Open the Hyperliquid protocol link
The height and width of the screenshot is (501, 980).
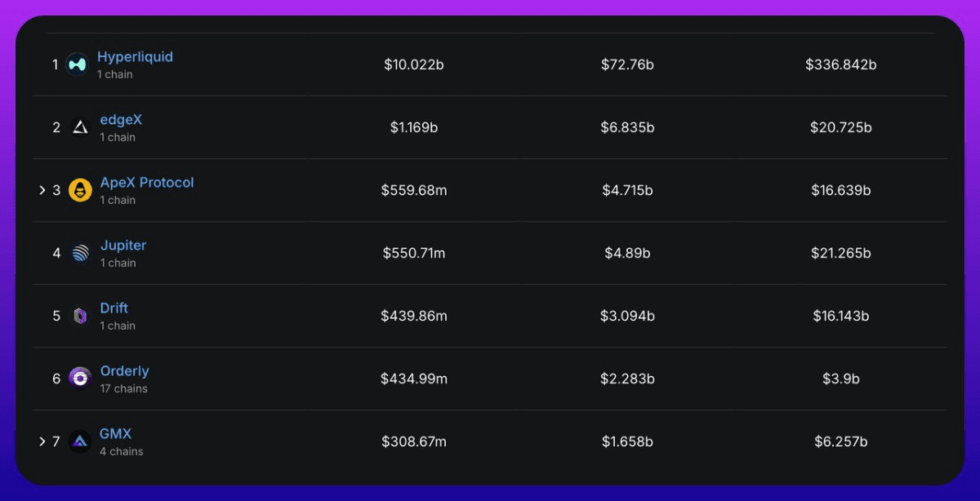135,57
